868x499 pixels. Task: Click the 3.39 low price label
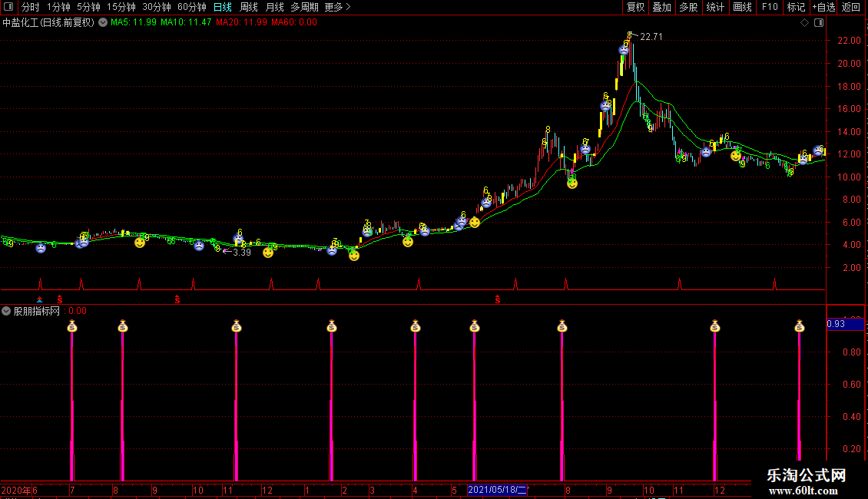click(x=242, y=253)
